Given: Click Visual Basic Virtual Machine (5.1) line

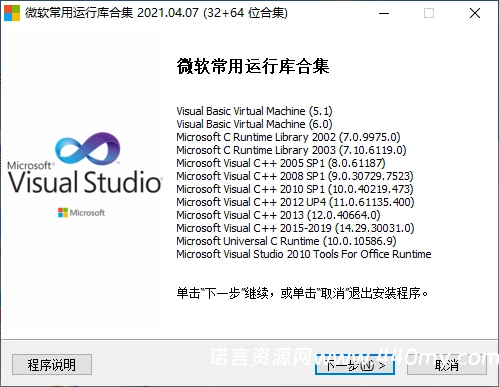Looking at the screenshot, I should click(x=254, y=111).
